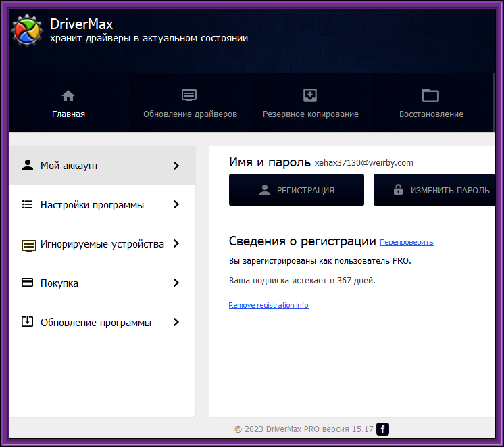Click the lock icon on ИЗМЕНИТЬ ПАРОЛЬ
Image resolution: width=504 pixels, height=447 pixels.
point(398,190)
